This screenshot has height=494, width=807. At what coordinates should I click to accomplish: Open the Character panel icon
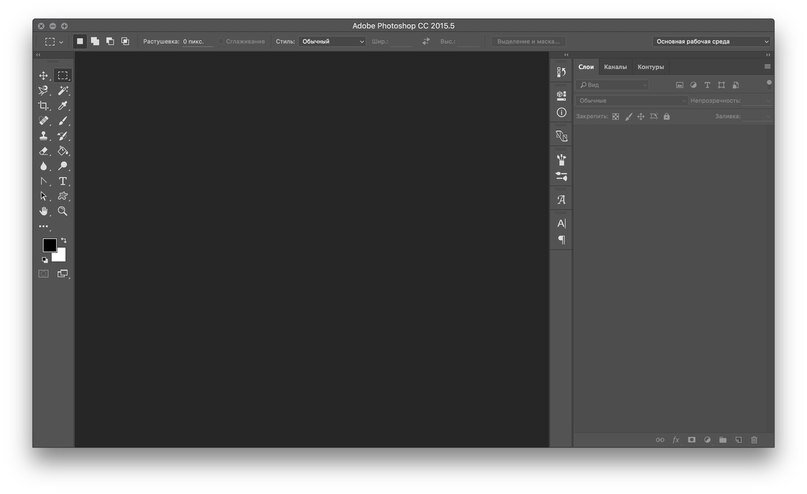(x=561, y=223)
